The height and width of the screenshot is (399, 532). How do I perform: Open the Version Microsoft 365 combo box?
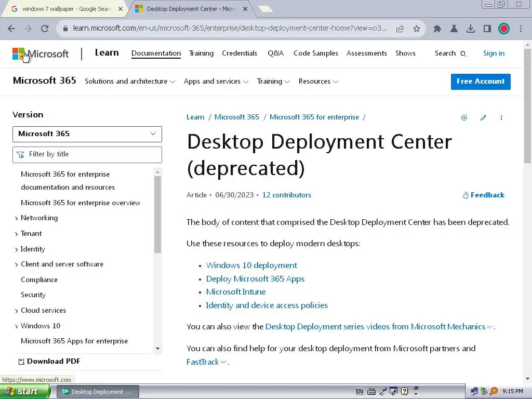[x=87, y=134]
